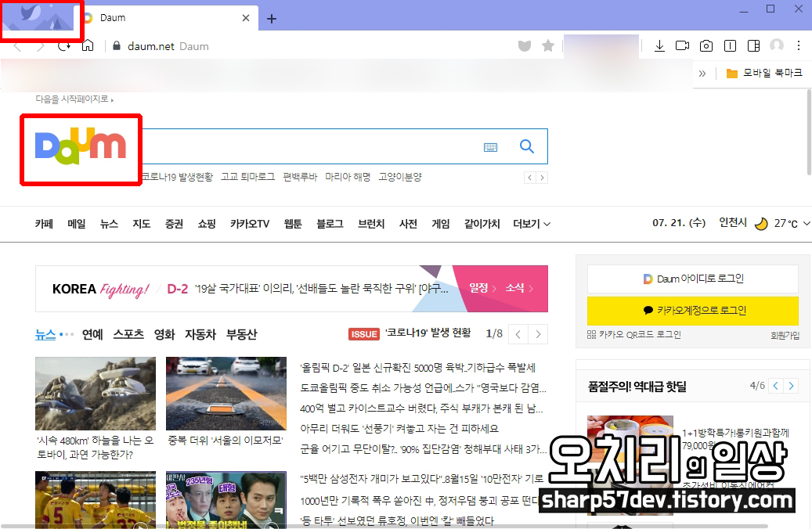The height and width of the screenshot is (529, 812).
Task: Open 카페 in the service menu
Action: point(44,224)
